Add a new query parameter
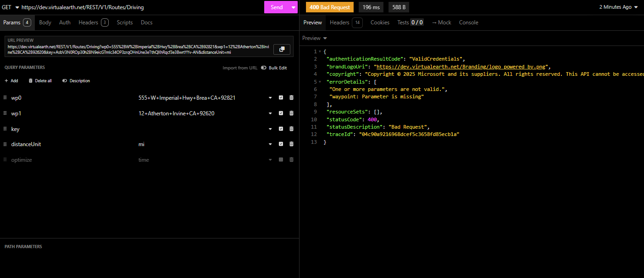 click(x=11, y=80)
